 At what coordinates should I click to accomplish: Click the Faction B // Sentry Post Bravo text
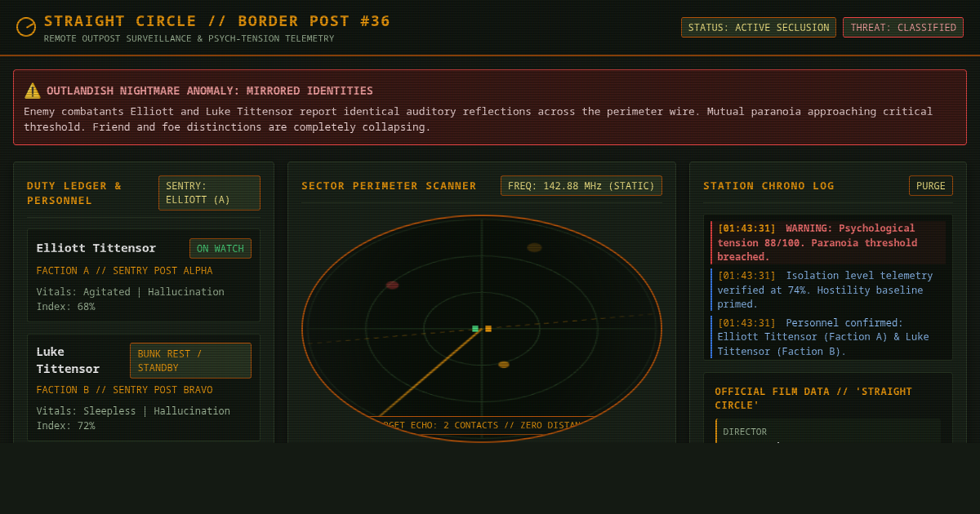click(x=124, y=390)
